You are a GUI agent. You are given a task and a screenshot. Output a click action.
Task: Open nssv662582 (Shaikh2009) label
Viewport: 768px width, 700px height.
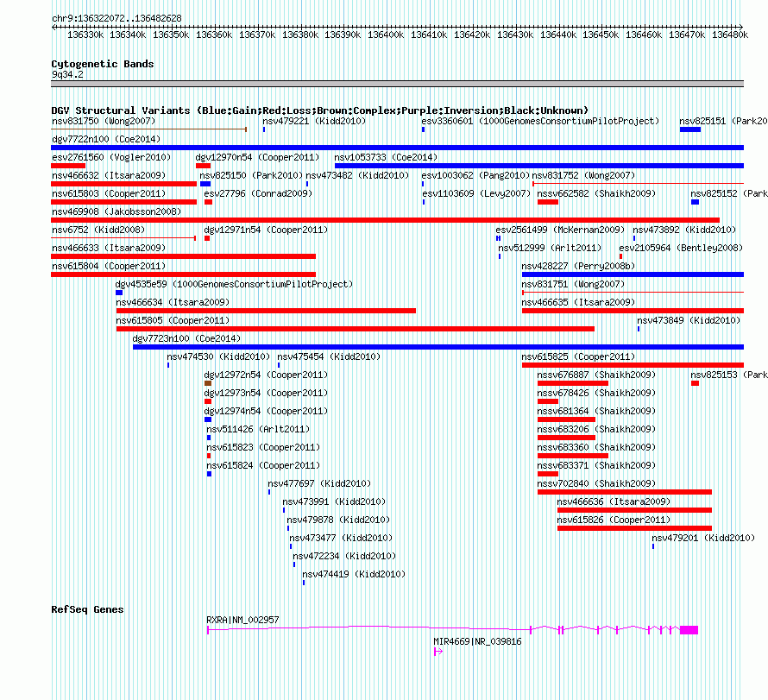pos(596,193)
